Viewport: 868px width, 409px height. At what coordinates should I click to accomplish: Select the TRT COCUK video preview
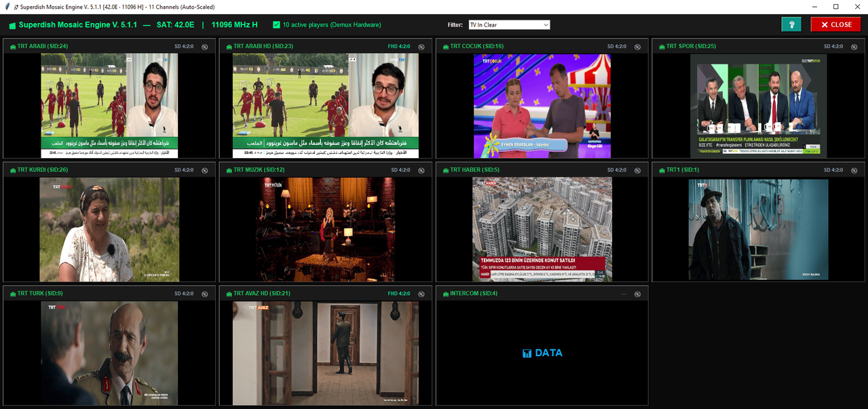click(542, 106)
